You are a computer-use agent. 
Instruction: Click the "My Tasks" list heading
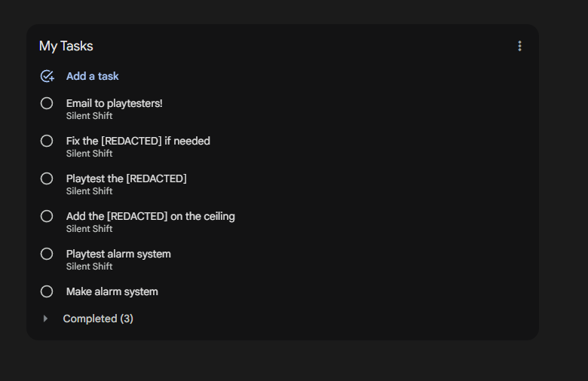[66, 46]
